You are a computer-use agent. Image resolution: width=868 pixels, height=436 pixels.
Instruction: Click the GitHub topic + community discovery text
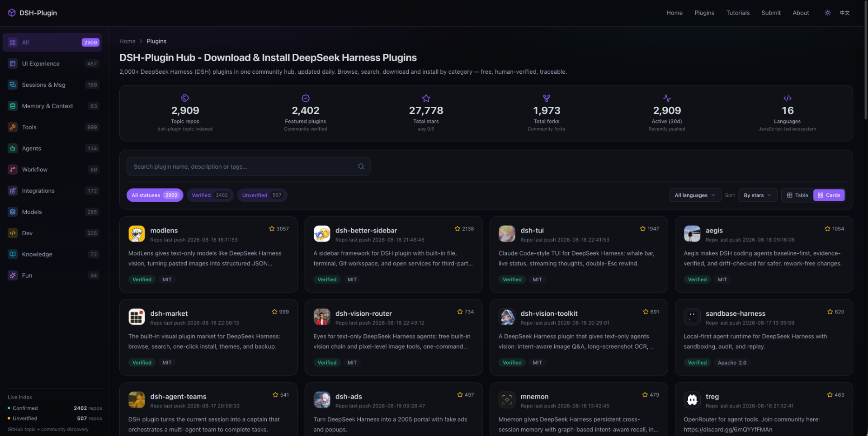click(x=48, y=429)
